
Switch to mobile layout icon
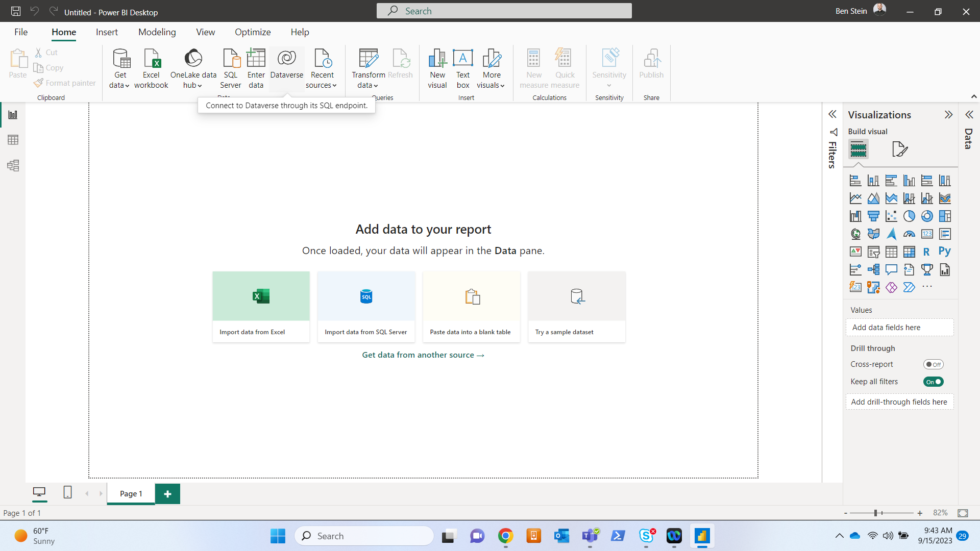(x=67, y=492)
